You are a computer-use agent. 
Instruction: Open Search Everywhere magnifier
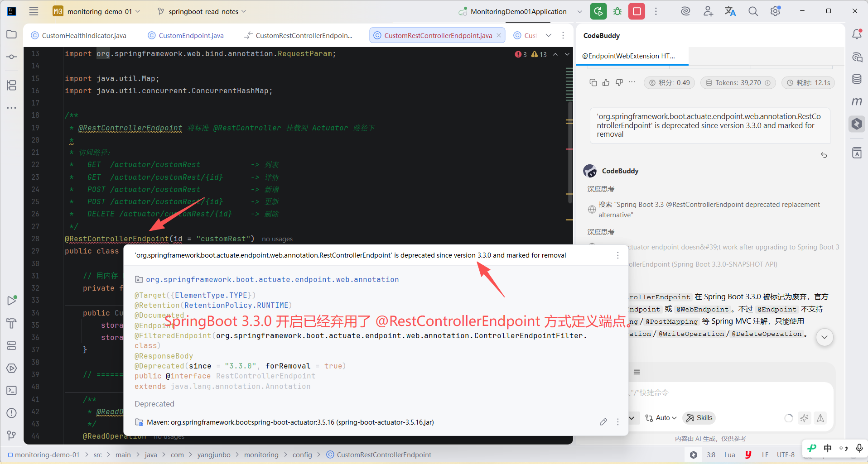coord(753,11)
